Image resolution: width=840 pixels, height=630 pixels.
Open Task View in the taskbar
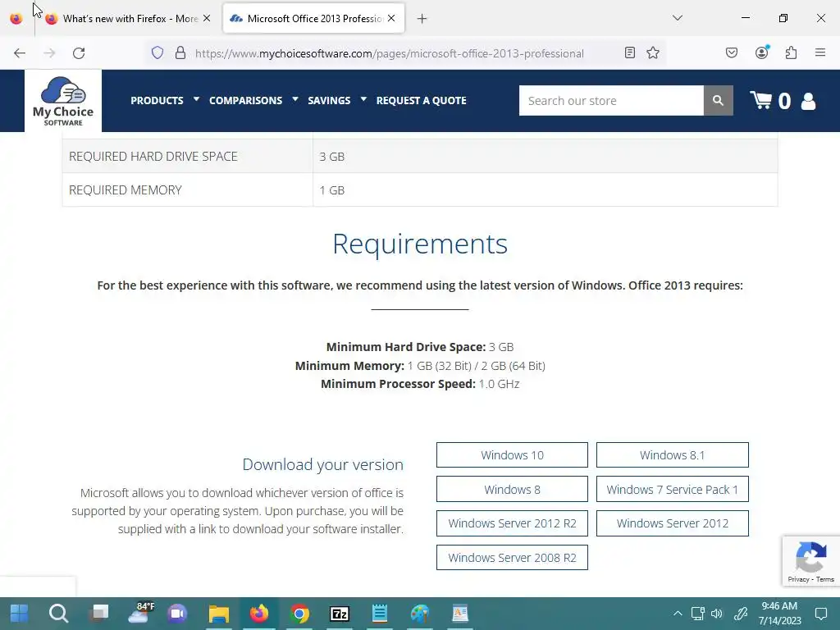(99, 614)
